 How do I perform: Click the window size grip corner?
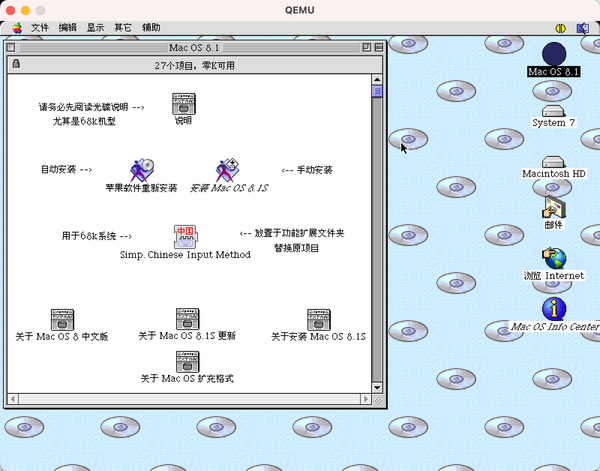click(378, 400)
